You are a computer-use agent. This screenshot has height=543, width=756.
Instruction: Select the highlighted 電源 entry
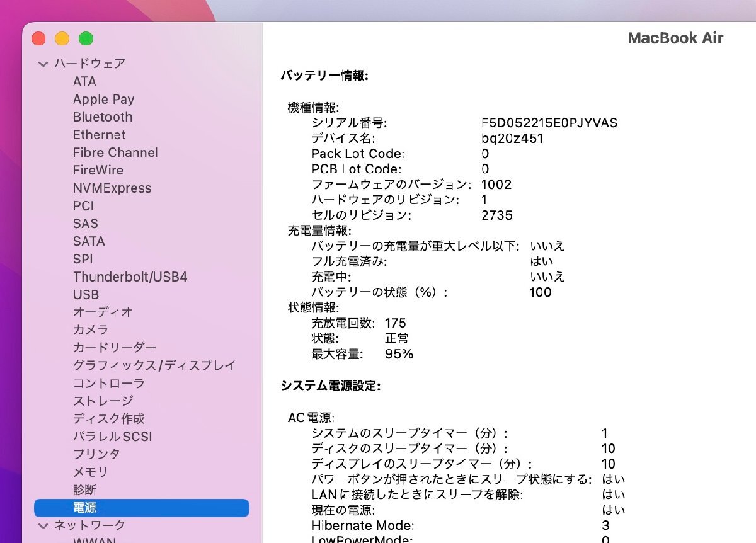coord(142,507)
